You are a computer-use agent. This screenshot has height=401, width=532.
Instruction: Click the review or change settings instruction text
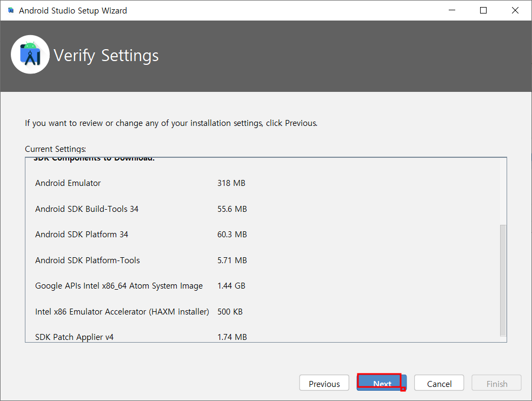pos(171,123)
